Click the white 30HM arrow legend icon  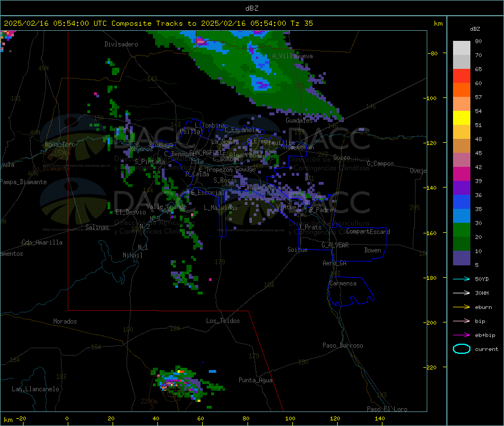tap(461, 293)
